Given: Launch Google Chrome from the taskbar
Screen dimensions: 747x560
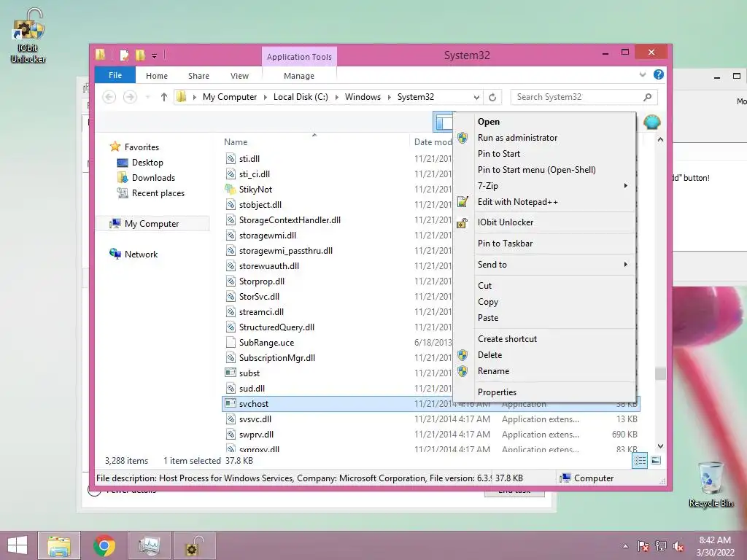Looking at the screenshot, I should (x=104, y=545).
